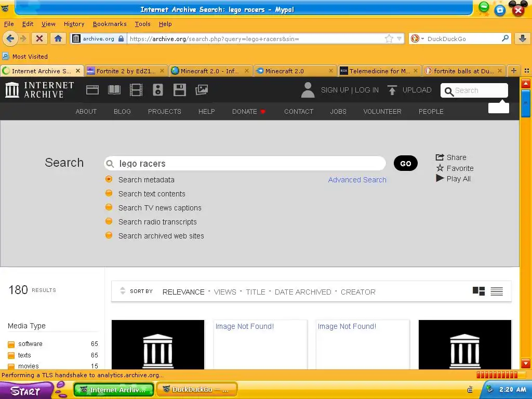Click the browser Forward arrow button
This screenshot has height=399, width=532.
(x=23, y=38)
